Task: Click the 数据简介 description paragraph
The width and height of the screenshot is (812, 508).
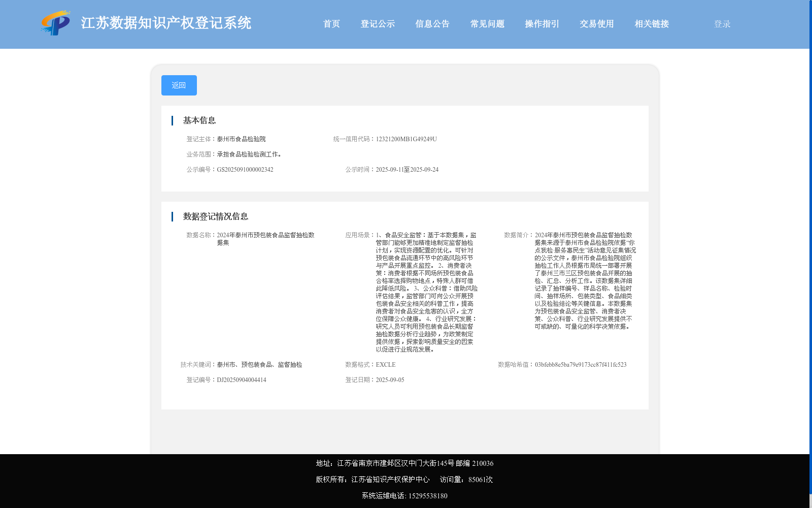Action: pos(585,280)
